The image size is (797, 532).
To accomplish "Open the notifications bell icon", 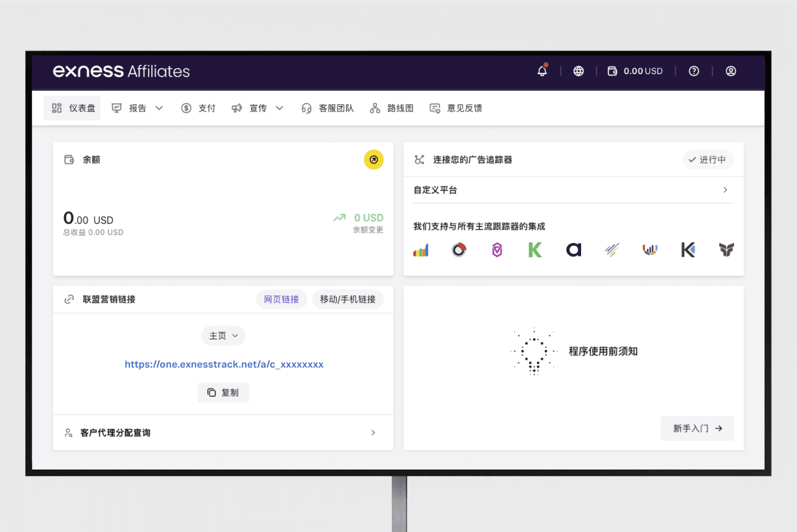I will (542, 71).
